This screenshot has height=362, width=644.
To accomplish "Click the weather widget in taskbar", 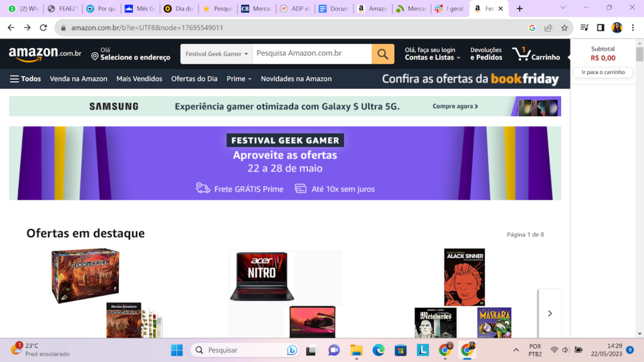I will point(40,349).
